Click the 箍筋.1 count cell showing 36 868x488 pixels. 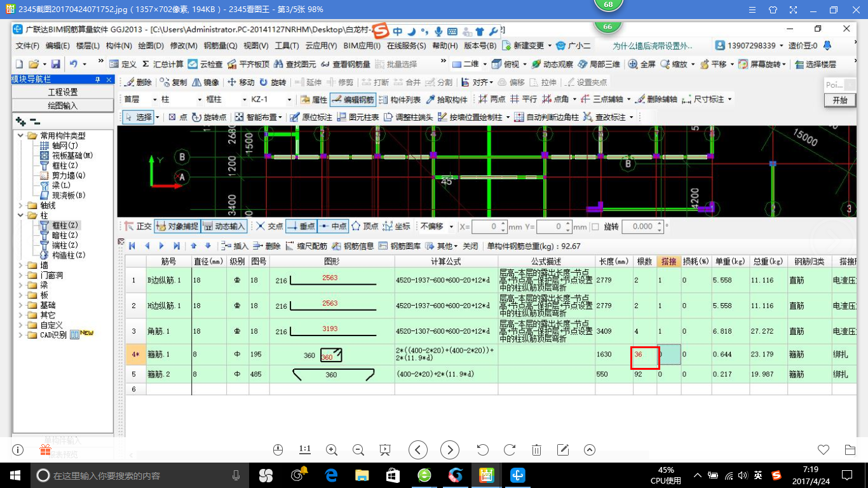point(645,356)
